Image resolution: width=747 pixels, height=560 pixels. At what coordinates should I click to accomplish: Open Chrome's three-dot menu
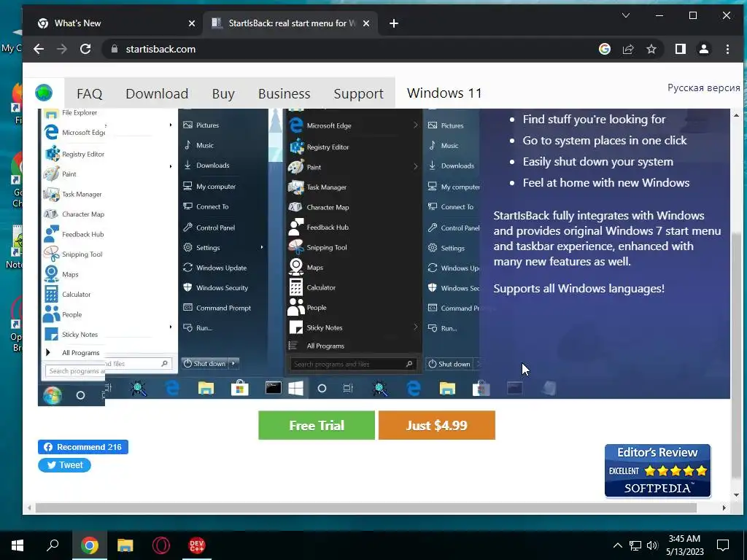click(727, 49)
